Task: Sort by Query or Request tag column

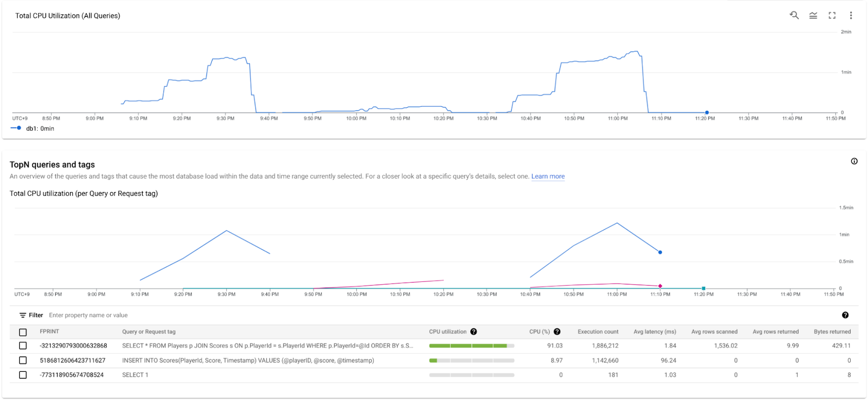Action: tap(149, 332)
